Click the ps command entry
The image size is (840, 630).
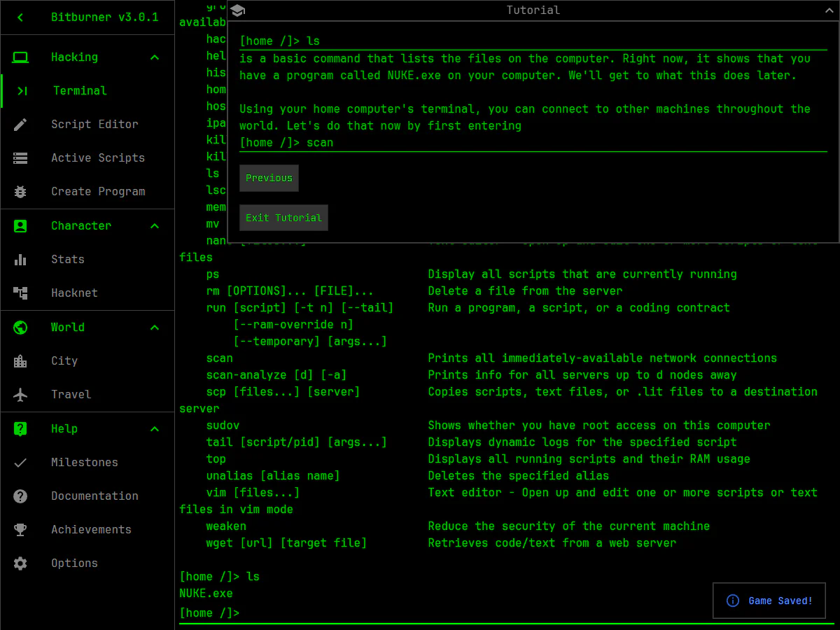click(213, 274)
